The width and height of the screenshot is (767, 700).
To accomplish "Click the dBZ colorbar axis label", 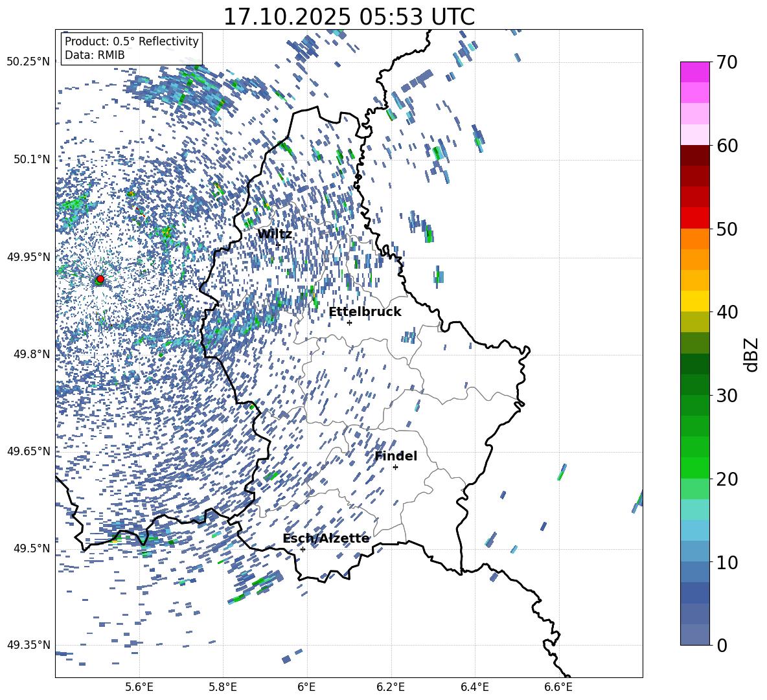I will [751, 354].
